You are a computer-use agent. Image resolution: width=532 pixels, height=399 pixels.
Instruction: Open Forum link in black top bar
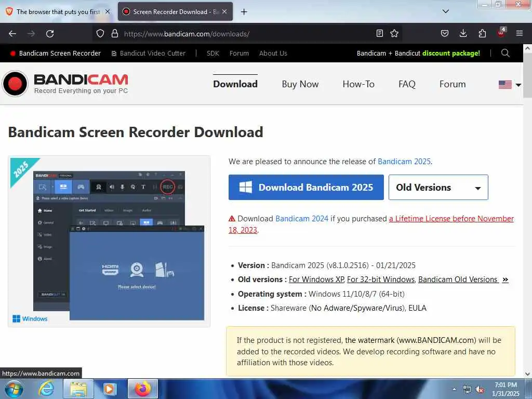point(239,54)
